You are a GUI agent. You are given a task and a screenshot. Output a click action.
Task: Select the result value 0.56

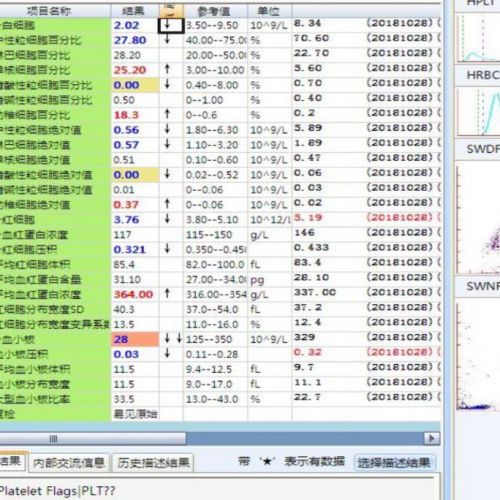click(x=126, y=130)
